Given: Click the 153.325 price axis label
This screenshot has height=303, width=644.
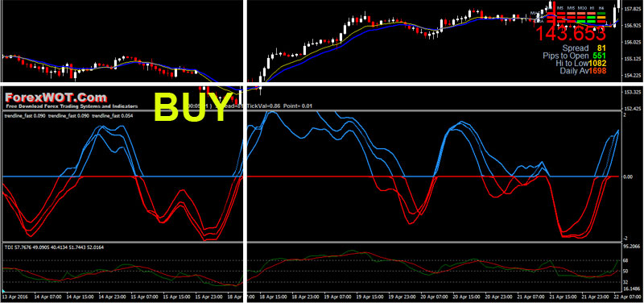Looking at the screenshot, I should pyautogui.click(x=633, y=92).
